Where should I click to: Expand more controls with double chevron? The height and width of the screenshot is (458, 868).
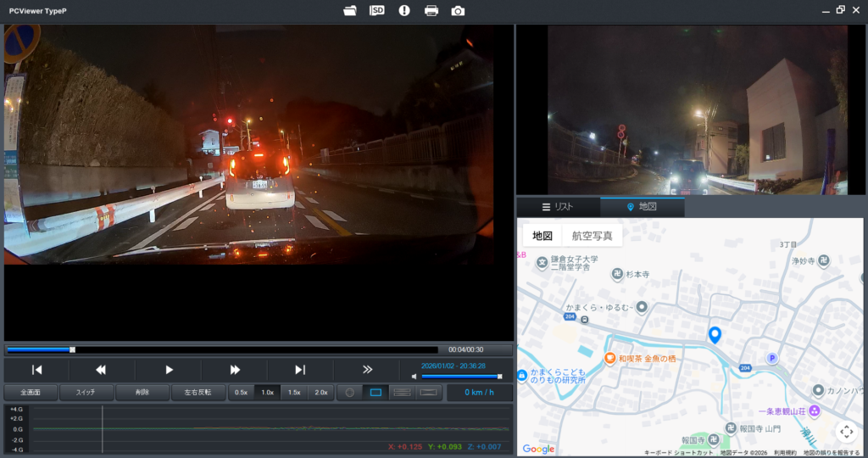[x=367, y=370]
